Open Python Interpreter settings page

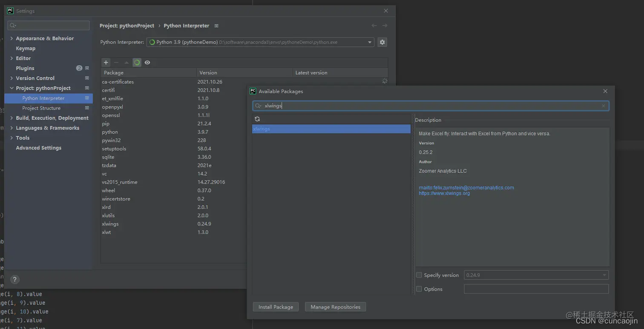48,98
